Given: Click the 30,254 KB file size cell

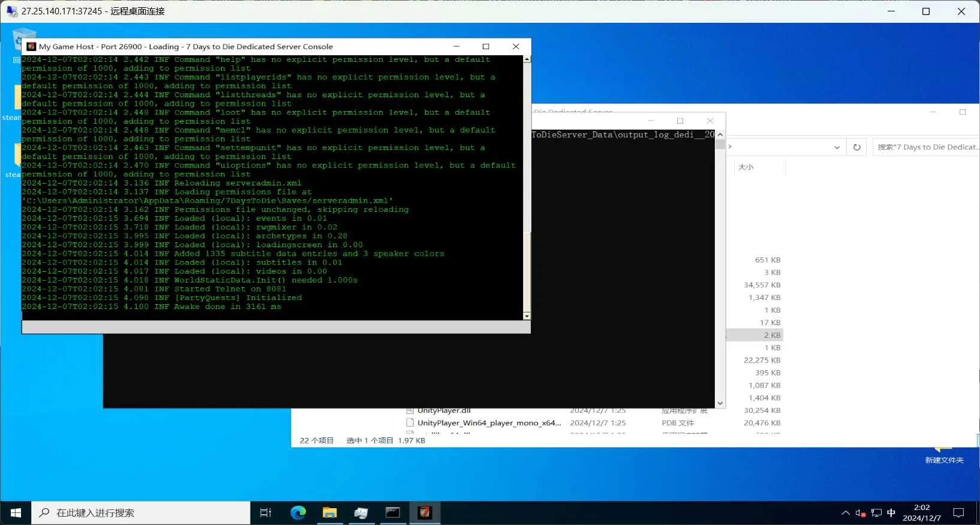Looking at the screenshot, I should (x=762, y=410).
